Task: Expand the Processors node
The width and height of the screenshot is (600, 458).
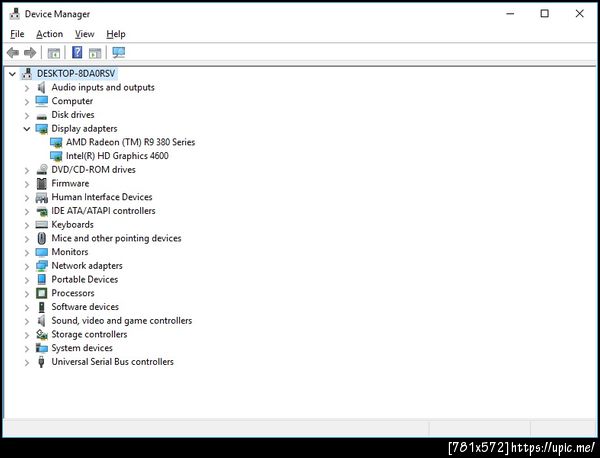Action: pyautogui.click(x=26, y=294)
